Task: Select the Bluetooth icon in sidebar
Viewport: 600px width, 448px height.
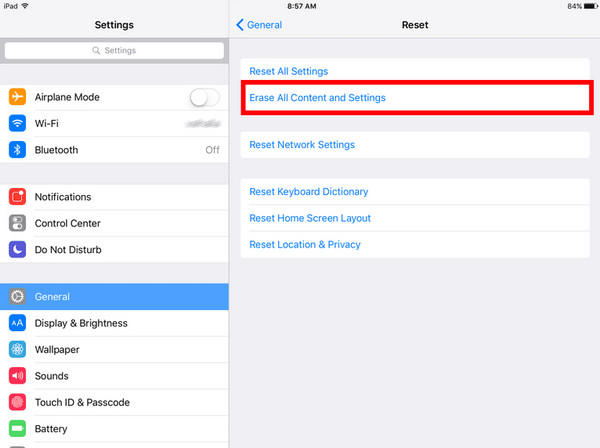Action: point(17,150)
